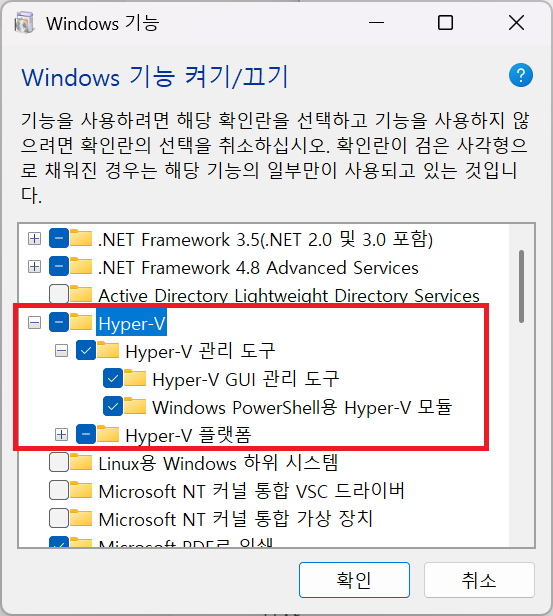Expand the .NET Framework 4.8 Advanced Services node
The width and height of the screenshot is (553, 616).
(35, 266)
